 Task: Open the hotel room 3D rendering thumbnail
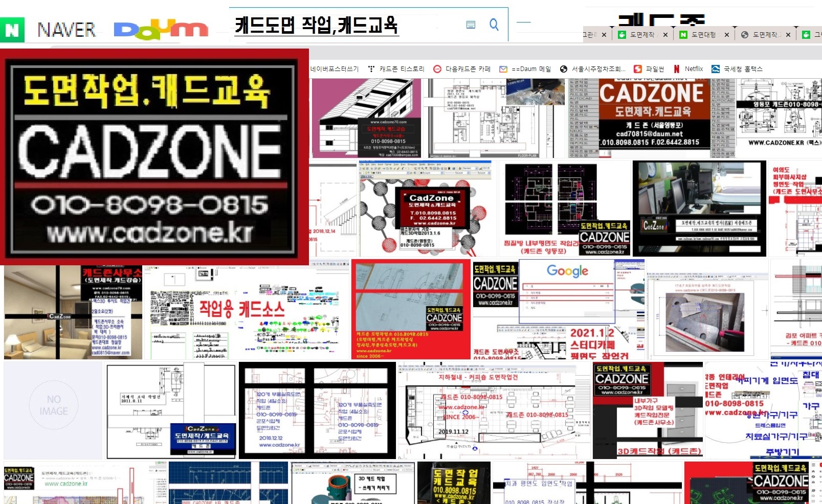pyautogui.click(x=73, y=312)
